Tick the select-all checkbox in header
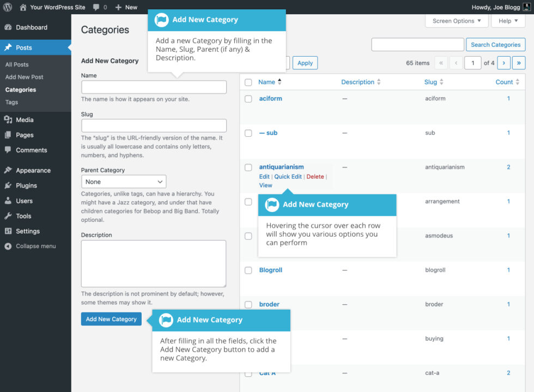534x392 pixels. (248, 82)
